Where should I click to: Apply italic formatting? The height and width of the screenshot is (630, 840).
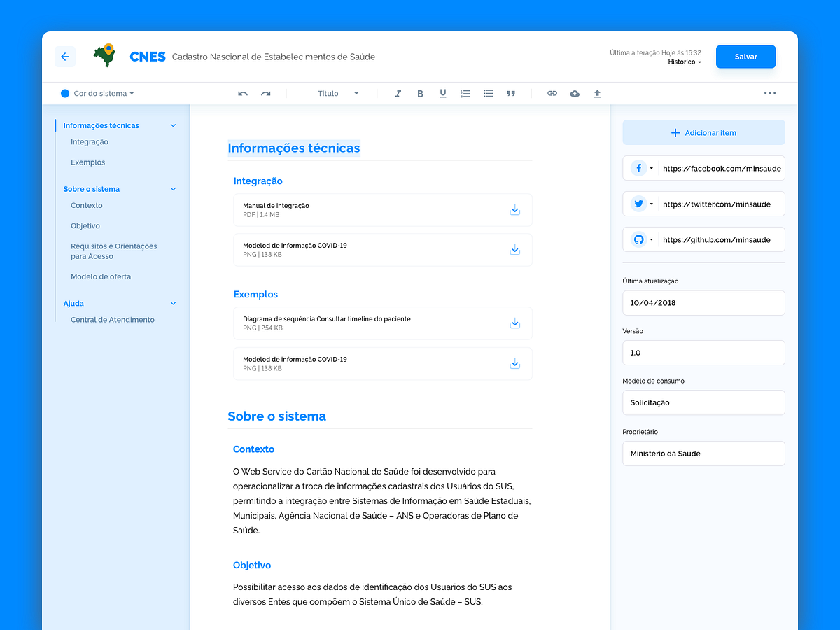(398, 93)
